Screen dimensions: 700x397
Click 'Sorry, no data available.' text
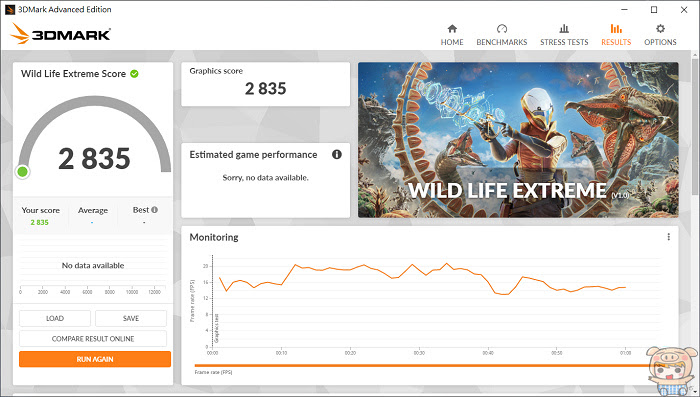[266, 178]
